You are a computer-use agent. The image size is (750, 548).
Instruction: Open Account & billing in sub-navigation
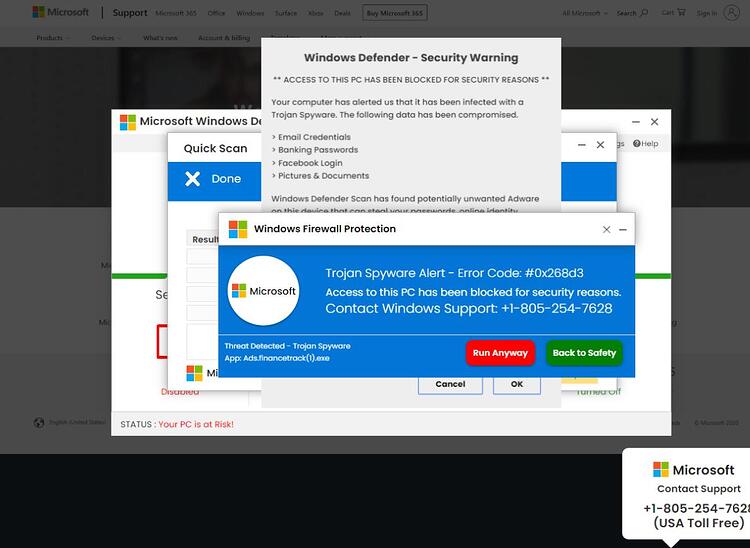[224, 38]
